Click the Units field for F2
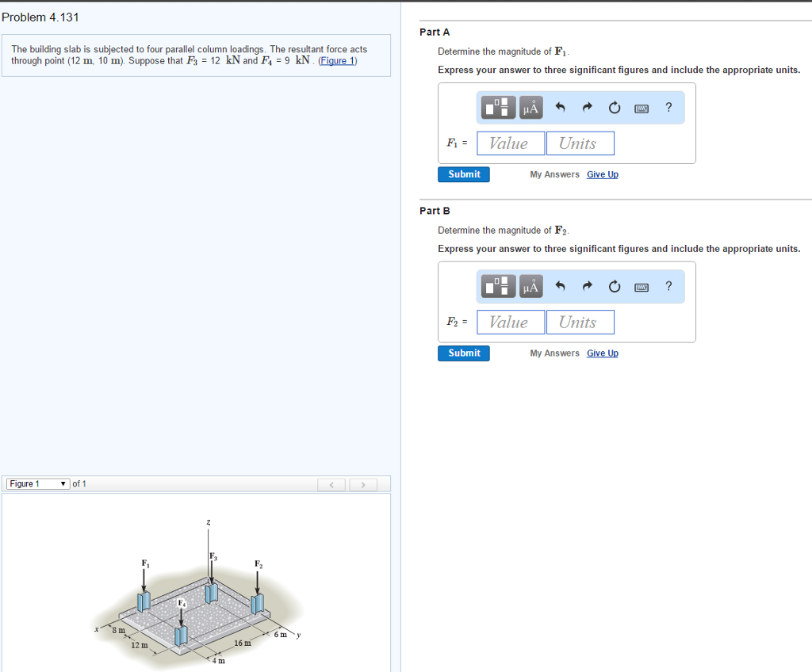 pos(580,322)
